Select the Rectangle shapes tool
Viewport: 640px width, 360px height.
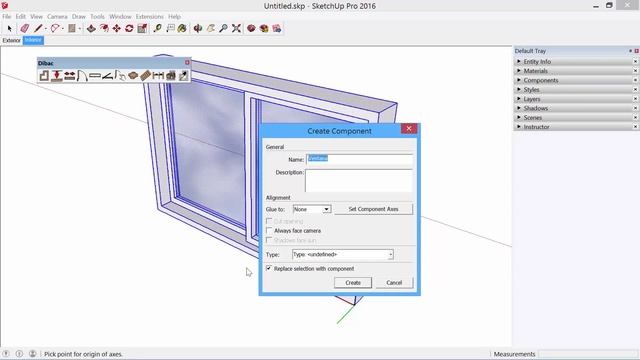pyautogui.click(x=72, y=28)
